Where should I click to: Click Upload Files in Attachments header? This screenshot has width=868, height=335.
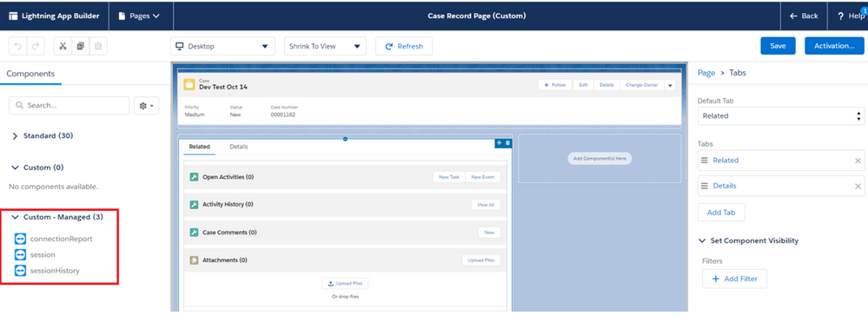coord(481,259)
